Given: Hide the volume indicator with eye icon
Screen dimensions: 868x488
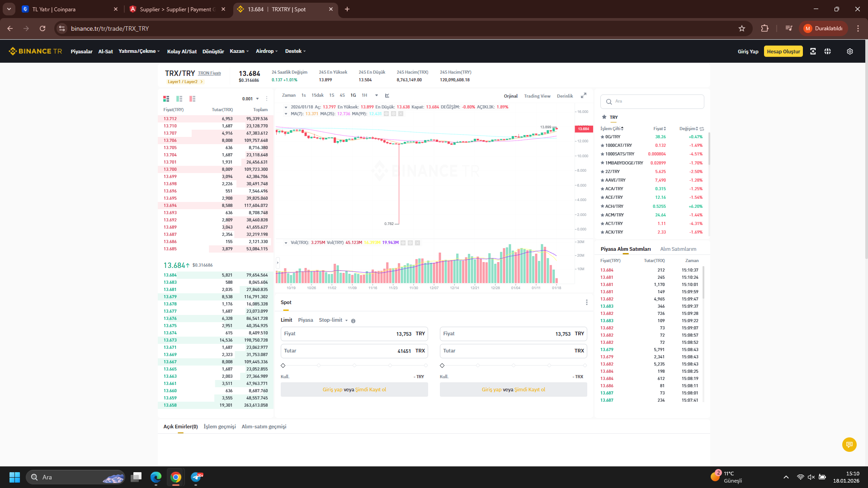Looking at the screenshot, I should pyautogui.click(x=403, y=243).
